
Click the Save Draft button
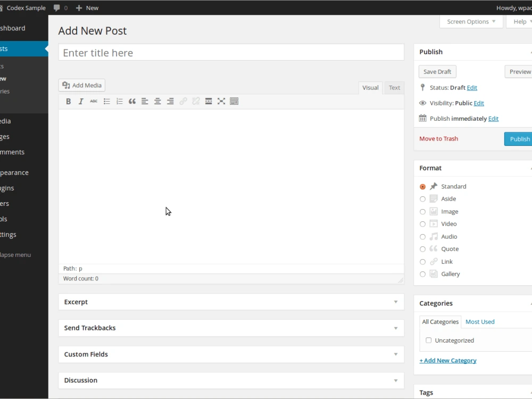click(x=437, y=72)
